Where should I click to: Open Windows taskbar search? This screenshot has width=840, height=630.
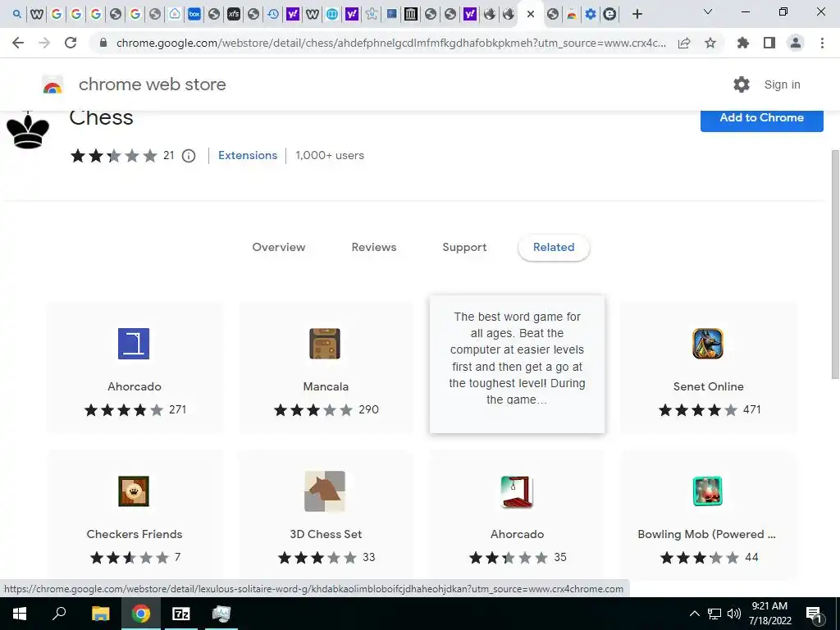click(x=59, y=614)
